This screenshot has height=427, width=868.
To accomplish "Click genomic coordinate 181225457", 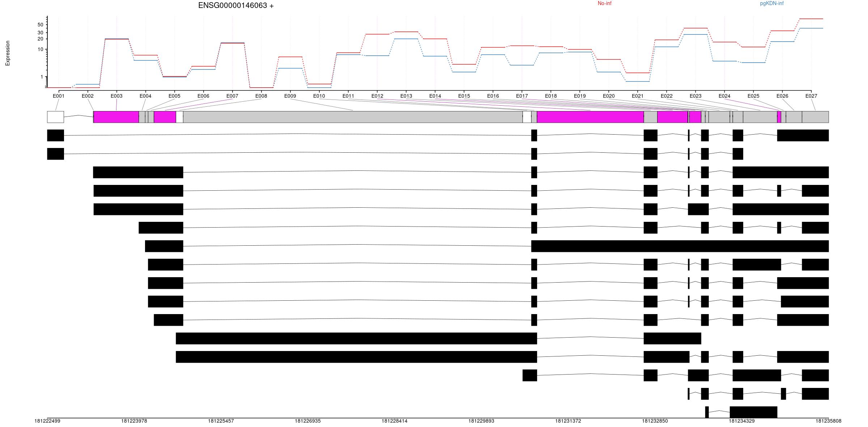I will coord(221,421).
